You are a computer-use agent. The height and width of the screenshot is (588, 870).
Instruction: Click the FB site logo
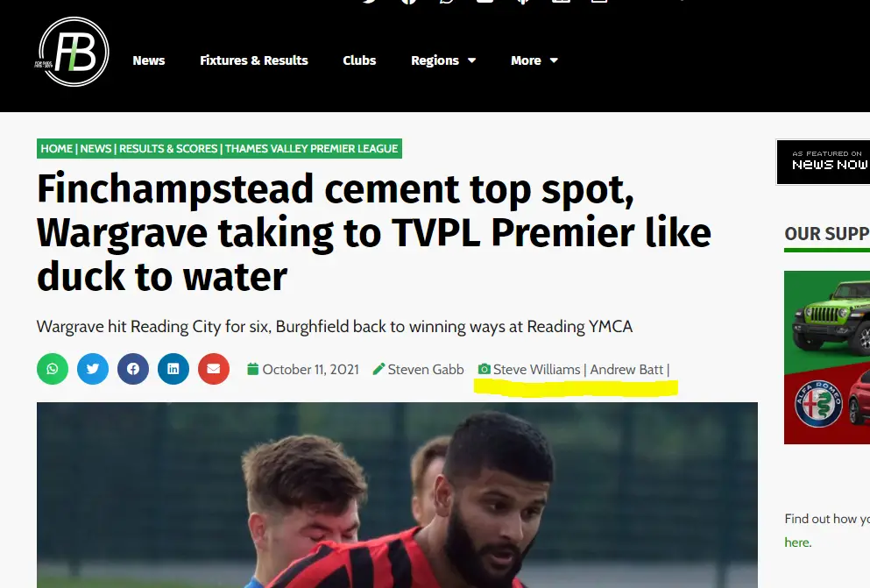pyautogui.click(x=73, y=52)
